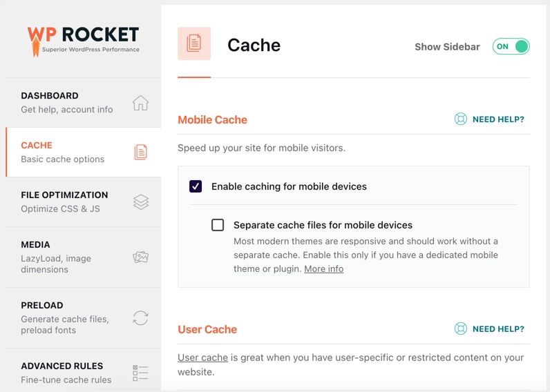Follow the More info link
The width and height of the screenshot is (550, 392).
[x=323, y=269]
